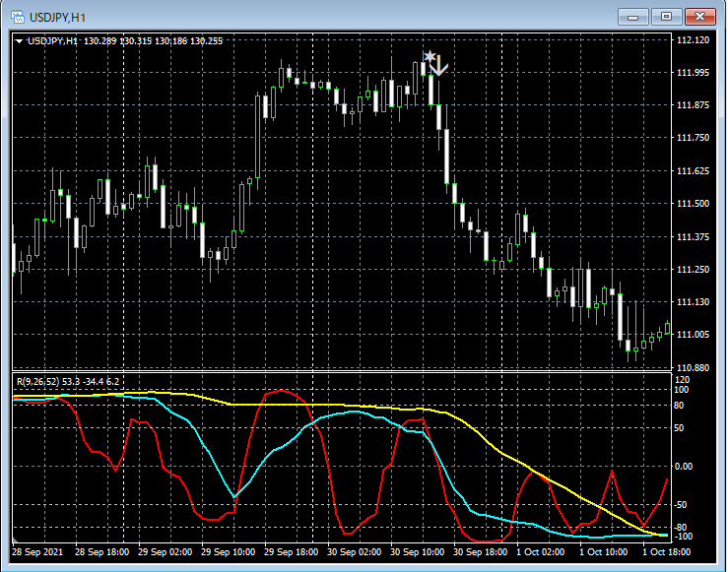Close the USDJPY,H1 chart window
The width and height of the screenshot is (728, 572).
tap(699, 17)
